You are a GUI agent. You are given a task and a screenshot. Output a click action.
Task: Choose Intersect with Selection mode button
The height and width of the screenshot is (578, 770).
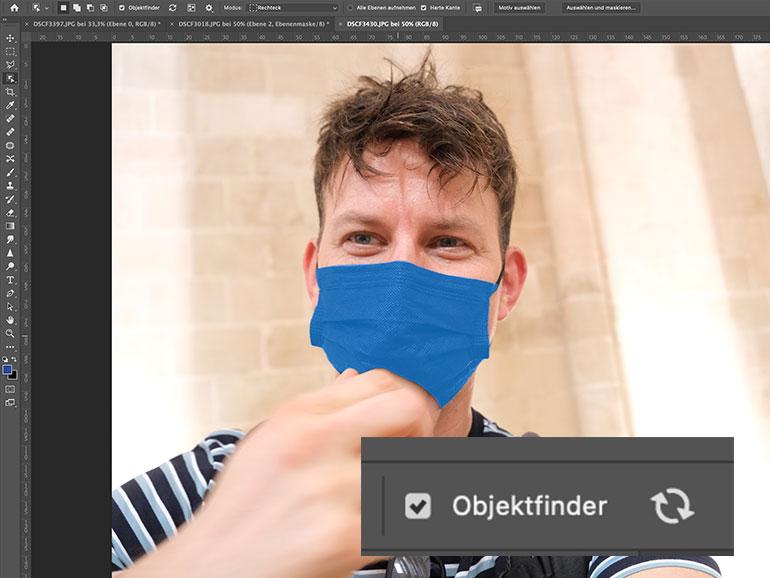pos(104,8)
